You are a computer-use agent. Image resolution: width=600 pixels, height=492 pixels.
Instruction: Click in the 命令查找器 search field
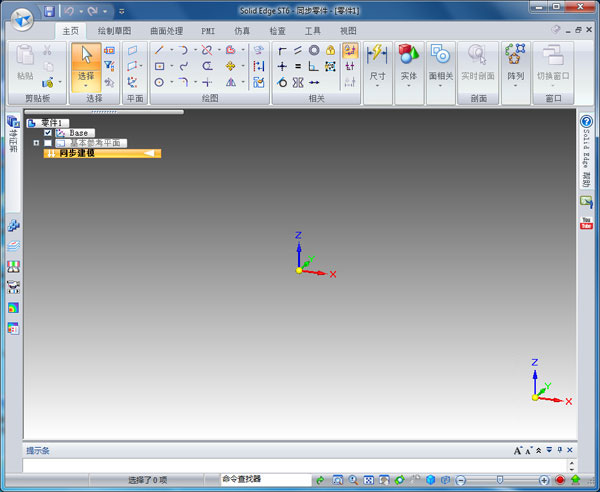coord(266,479)
